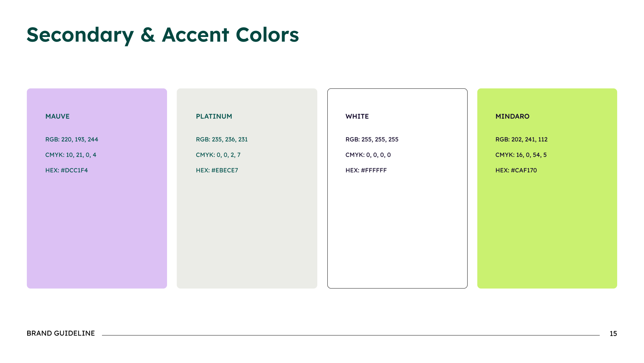The height and width of the screenshot is (363, 644).
Task: Click the BRAND GUIDELINE footer text
Action: pyautogui.click(x=61, y=333)
